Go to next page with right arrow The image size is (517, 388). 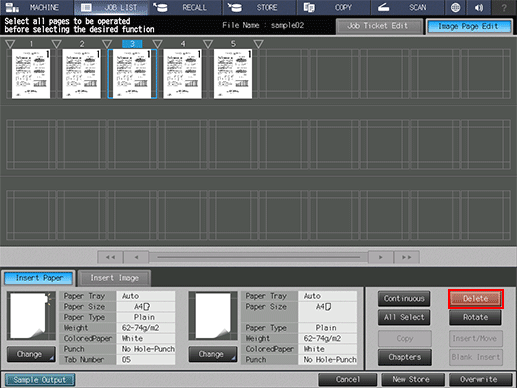(381, 257)
